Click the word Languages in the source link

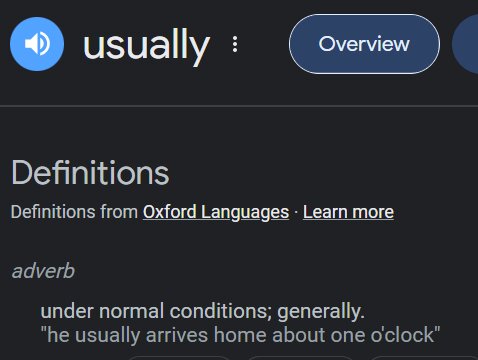point(245,212)
